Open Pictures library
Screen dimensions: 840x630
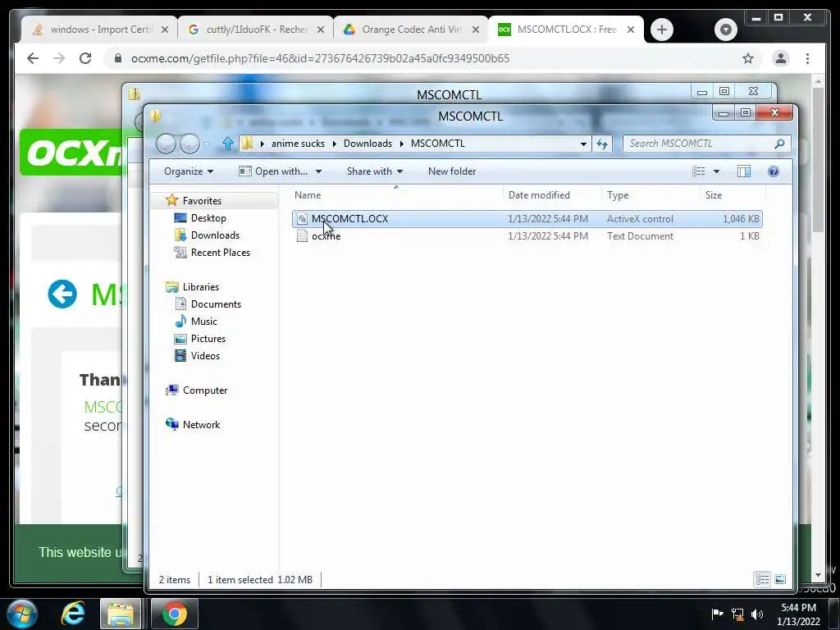point(208,339)
